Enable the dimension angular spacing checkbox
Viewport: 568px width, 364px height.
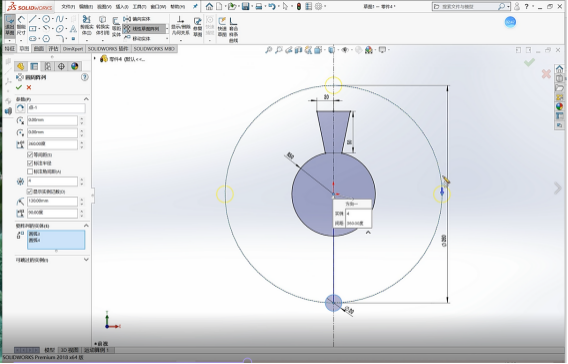(30, 171)
